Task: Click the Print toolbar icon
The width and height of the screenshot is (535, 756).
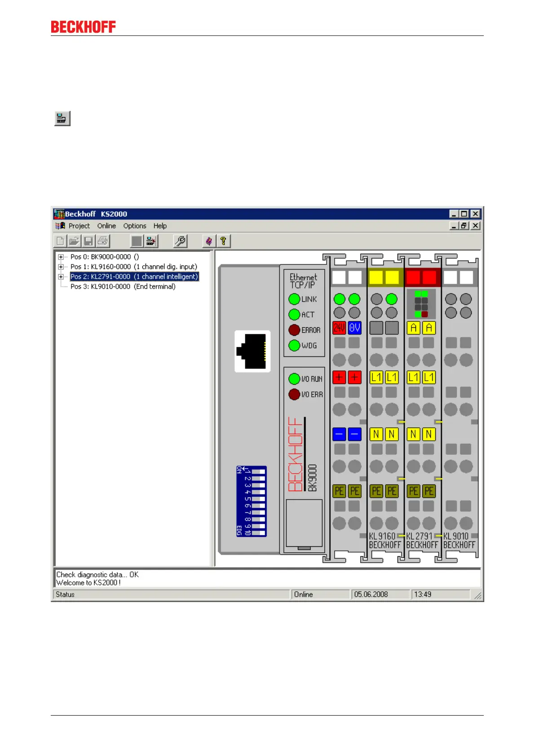Action: 103,241
